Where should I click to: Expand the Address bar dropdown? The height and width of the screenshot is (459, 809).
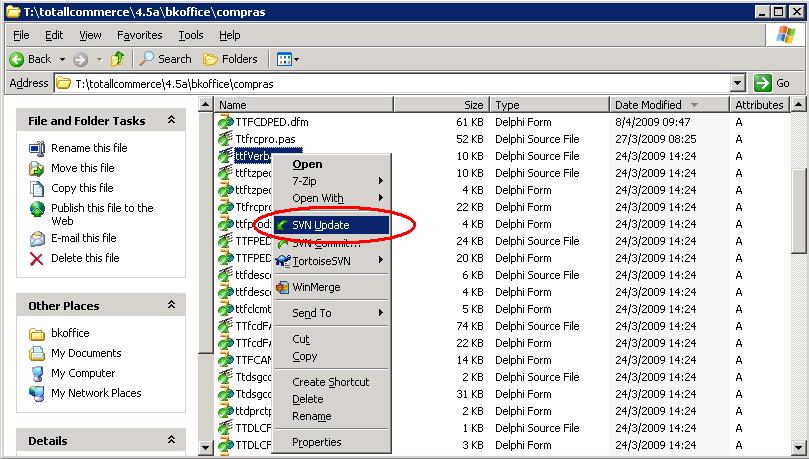[738, 83]
